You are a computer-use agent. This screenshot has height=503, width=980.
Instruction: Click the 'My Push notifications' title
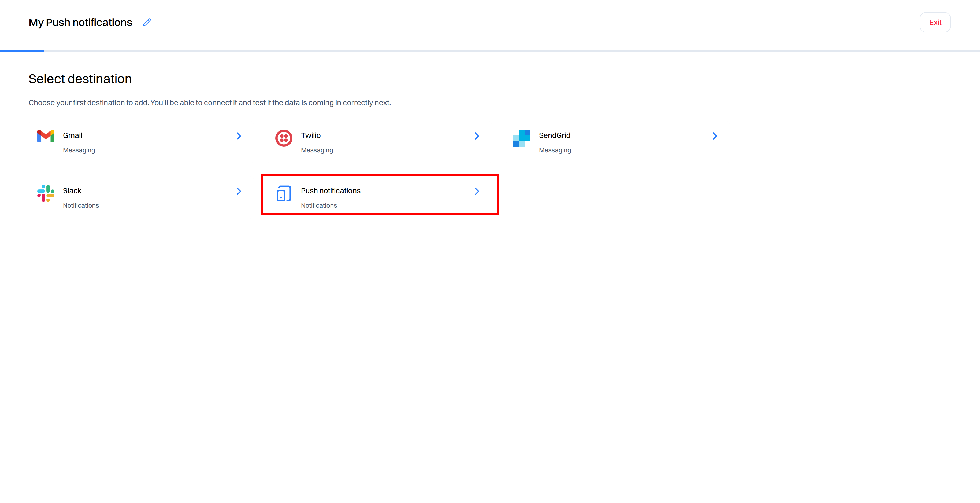[x=80, y=23]
